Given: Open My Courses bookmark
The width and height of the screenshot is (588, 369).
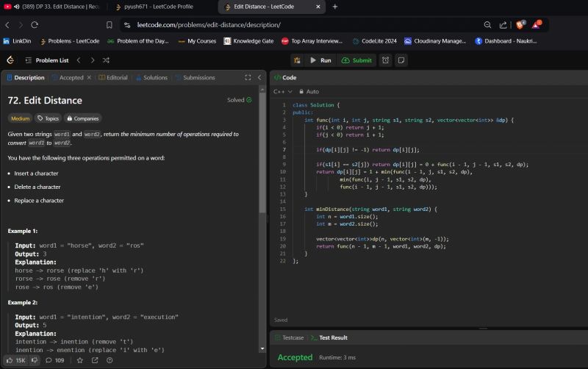Looking at the screenshot, I should 197,41.
